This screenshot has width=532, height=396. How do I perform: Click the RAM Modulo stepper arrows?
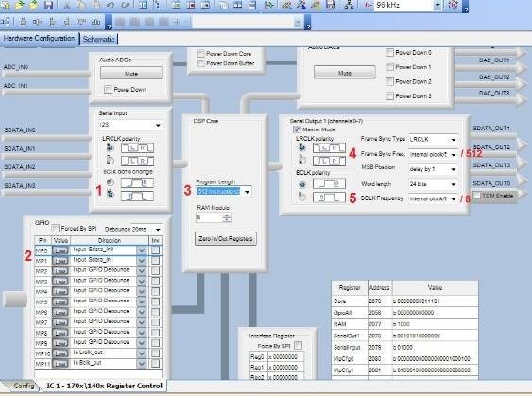[x=227, y=217]
